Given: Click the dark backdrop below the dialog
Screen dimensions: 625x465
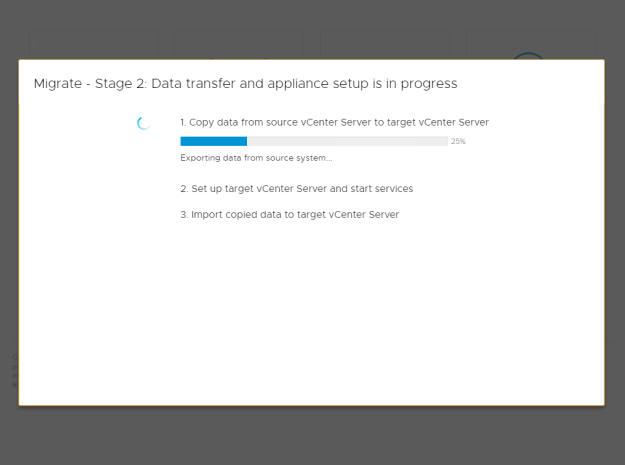Looking at the screenshot, I should click(312, 436).
